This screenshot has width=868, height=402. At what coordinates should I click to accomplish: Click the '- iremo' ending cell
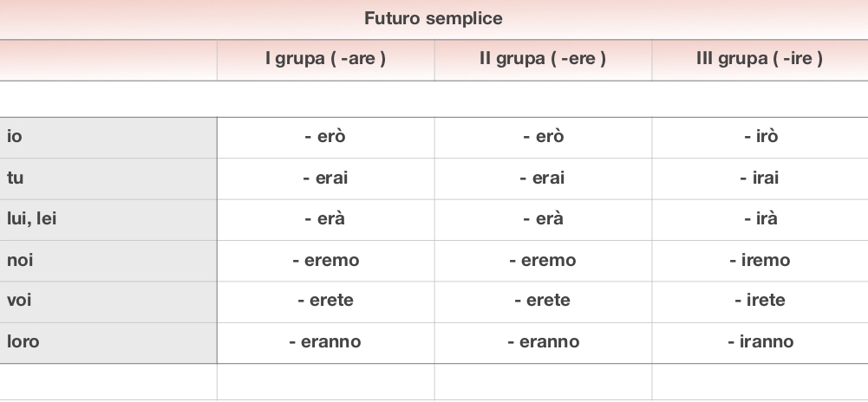760,260
